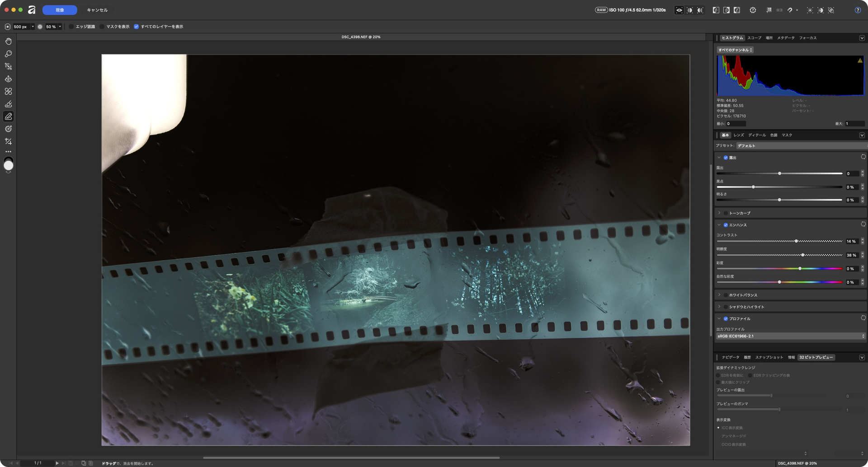The image size is (868, 467).
Task: Show clipped shadows icon
Action: [x=820, y=10]
